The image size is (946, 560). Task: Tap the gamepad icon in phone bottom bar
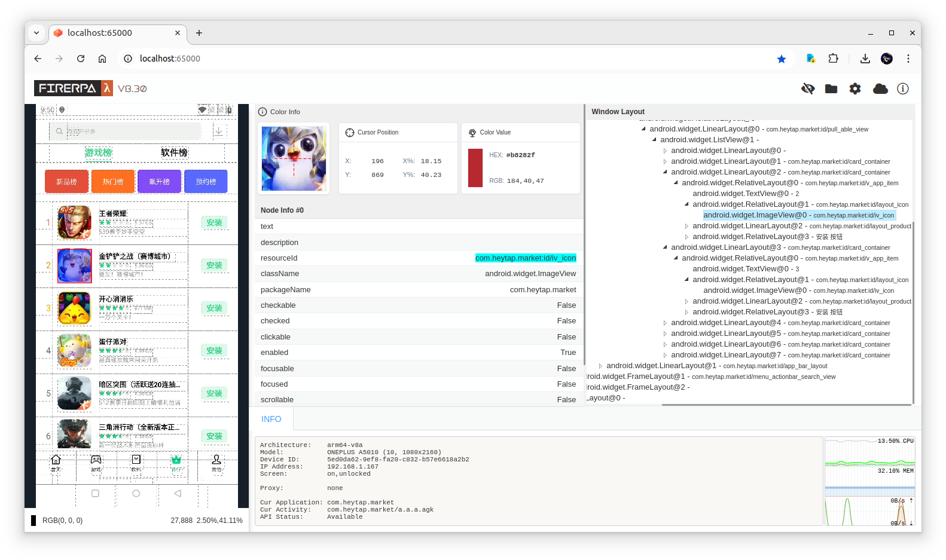coord(96,460)
